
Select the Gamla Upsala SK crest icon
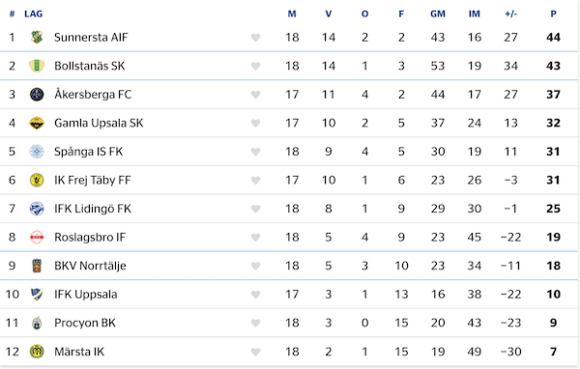tap(37, 123)
